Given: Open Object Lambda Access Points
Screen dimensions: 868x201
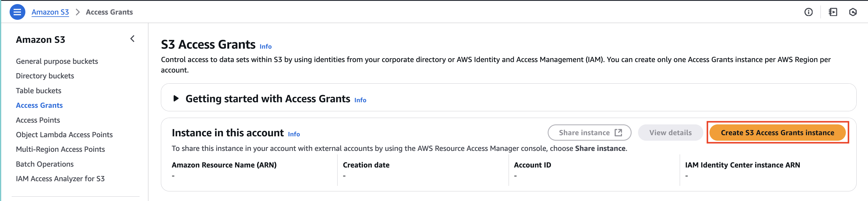Looking at the screenshot, I should (64, 135).
